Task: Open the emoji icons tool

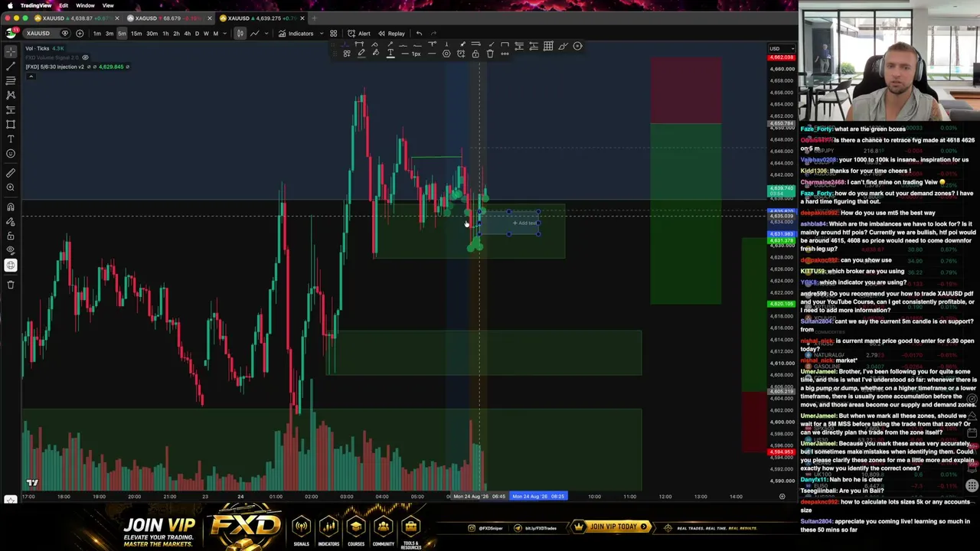Action: 11,153
